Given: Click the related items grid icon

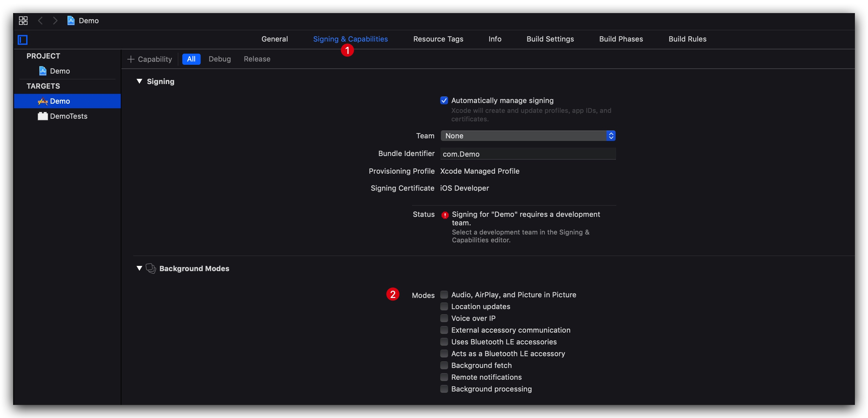Looking at the screenshot, I should tap(23, 21).
